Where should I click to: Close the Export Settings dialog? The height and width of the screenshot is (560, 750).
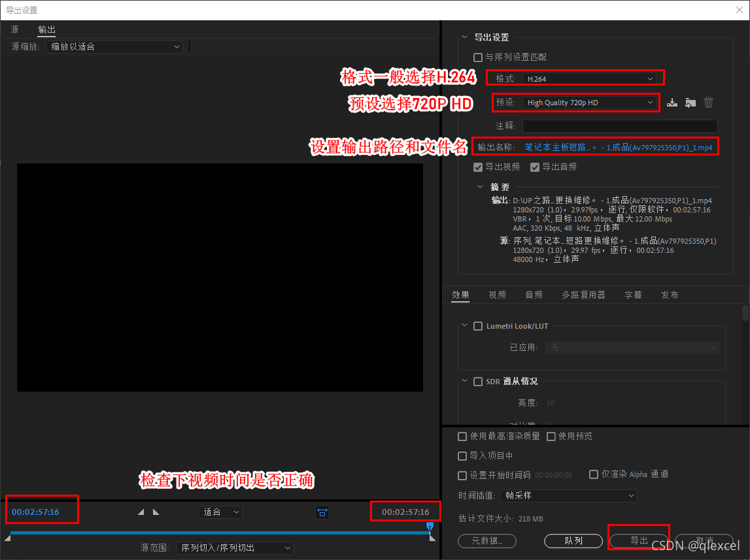[x=739, y=10]
